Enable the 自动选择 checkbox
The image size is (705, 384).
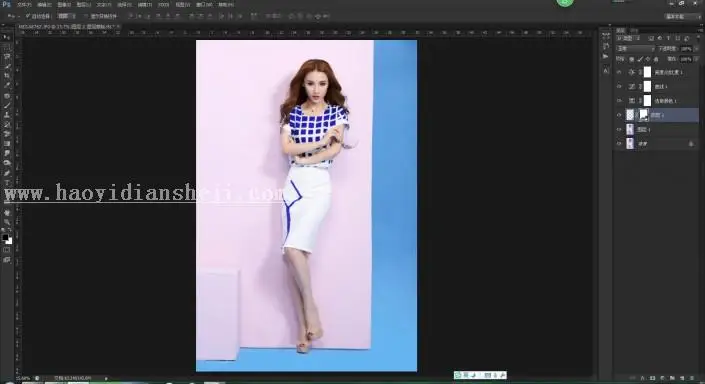pos(28,16)
